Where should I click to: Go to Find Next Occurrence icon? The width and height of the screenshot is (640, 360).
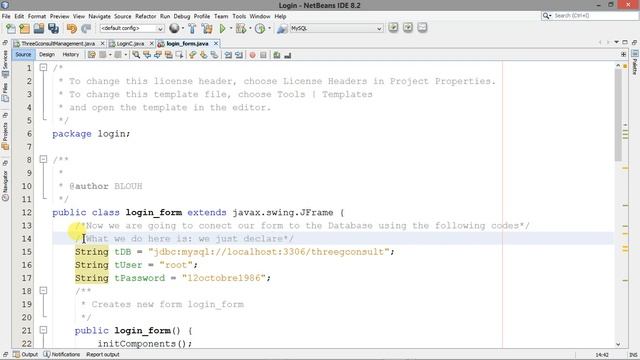158,55
